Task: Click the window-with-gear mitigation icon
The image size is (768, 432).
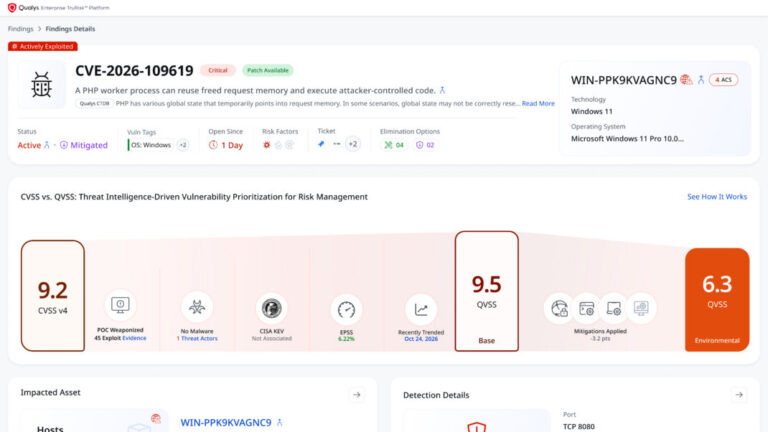Action: pyautogui.click(x=587, y=308)
